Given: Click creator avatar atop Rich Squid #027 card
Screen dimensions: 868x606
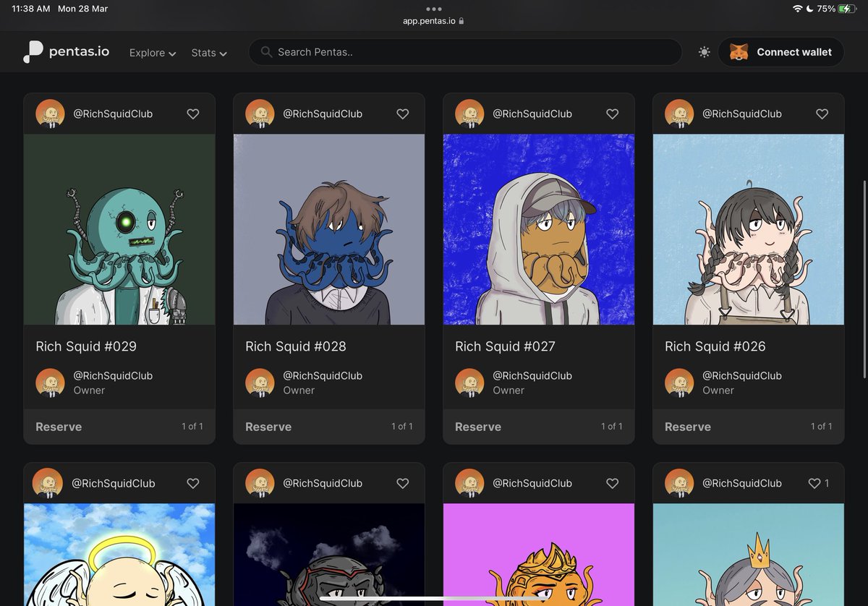Looking at the screenshot, I should pos(469,114).
